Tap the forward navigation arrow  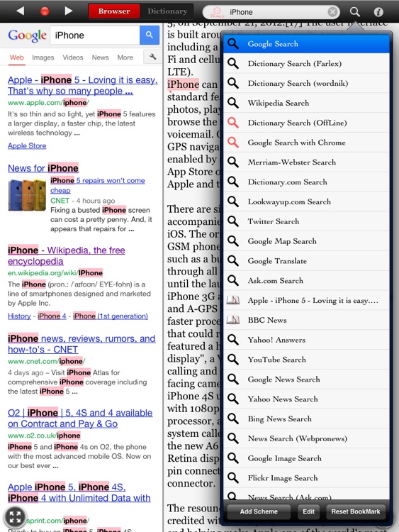(x=69, y=11)
